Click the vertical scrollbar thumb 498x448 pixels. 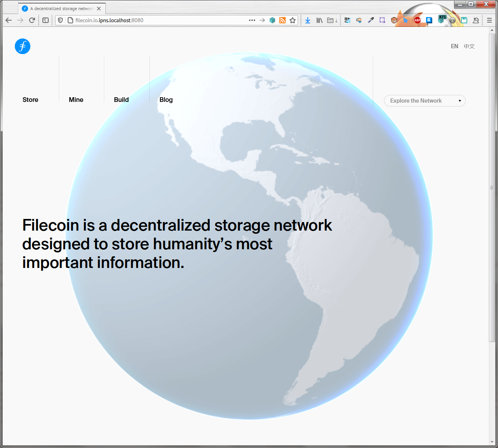click(492, 187)
